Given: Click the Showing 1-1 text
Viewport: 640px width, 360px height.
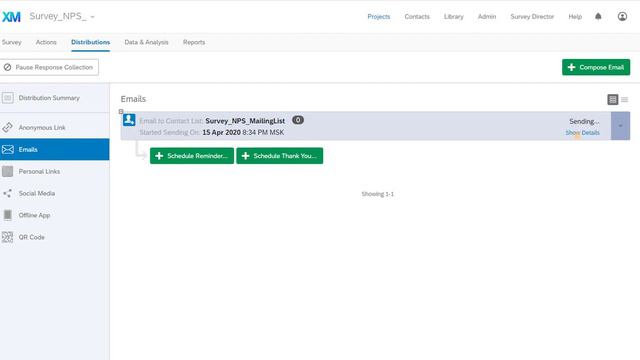Looking at the screenshot, I should (378, 194).
